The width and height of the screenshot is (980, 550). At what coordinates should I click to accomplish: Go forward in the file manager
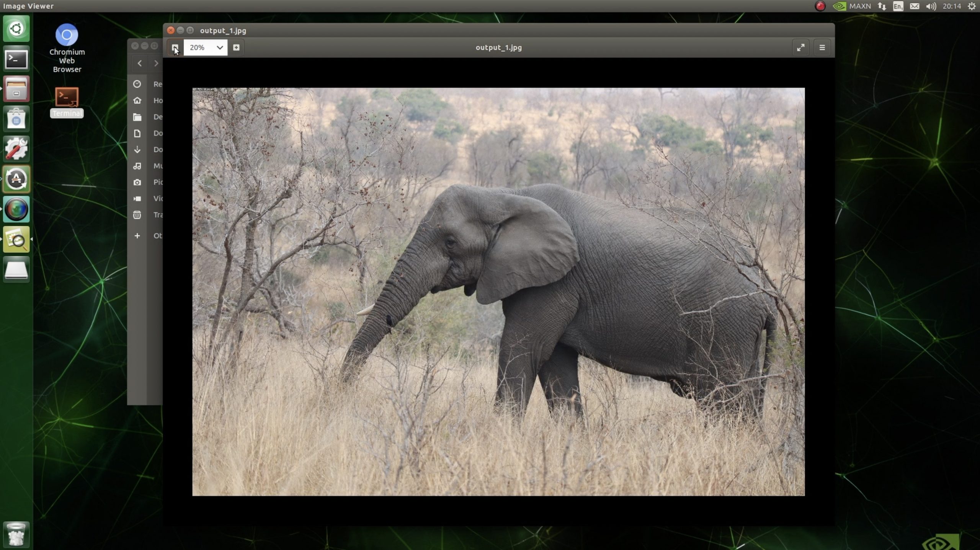pos(156,64)
